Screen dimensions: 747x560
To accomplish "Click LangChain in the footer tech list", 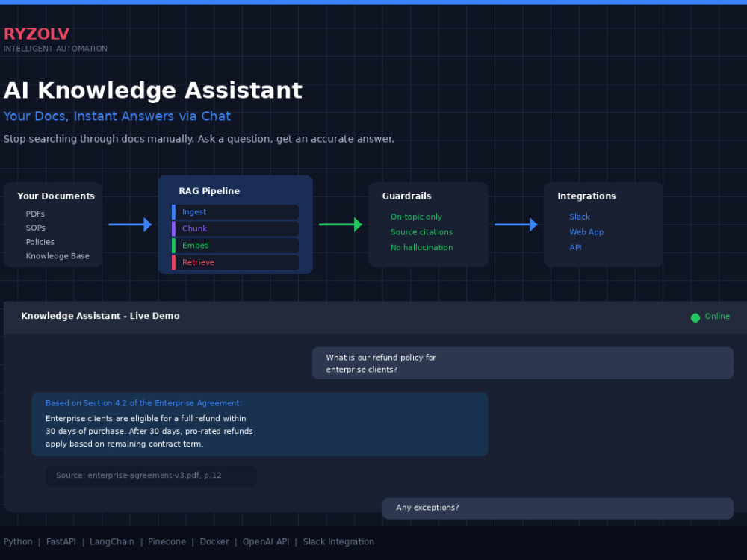I will (x=112, y=541).
